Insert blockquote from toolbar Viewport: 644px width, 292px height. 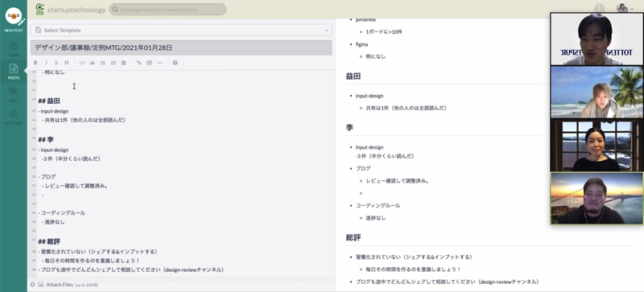click(x=93, y=63)
